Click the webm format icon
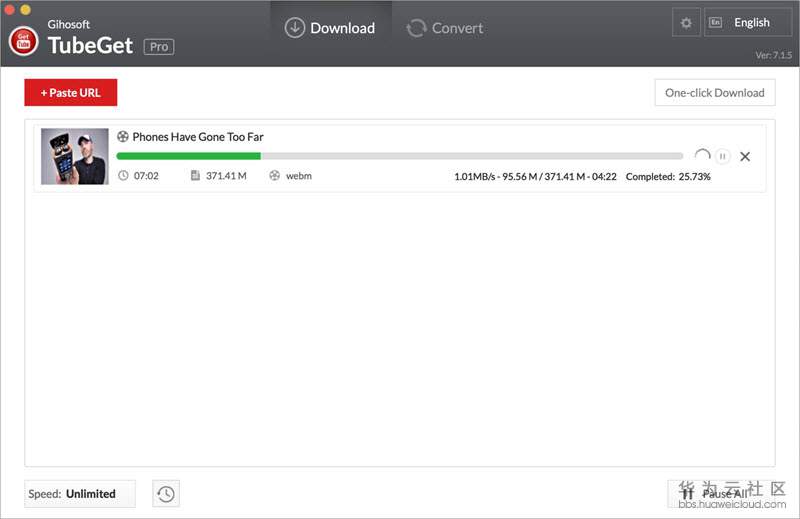Screen dimensions: 800x519 click(x=275, y=176)
